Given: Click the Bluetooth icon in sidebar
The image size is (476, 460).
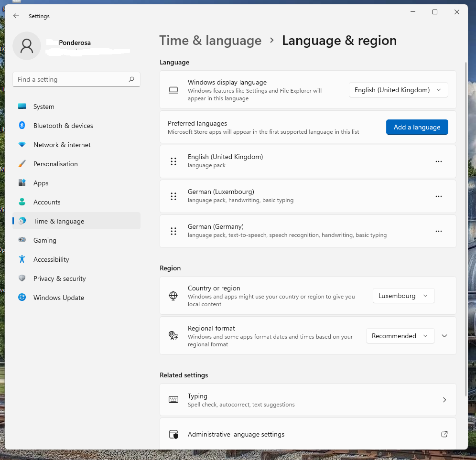Looking at the screenshot, I should pos(22,125).
